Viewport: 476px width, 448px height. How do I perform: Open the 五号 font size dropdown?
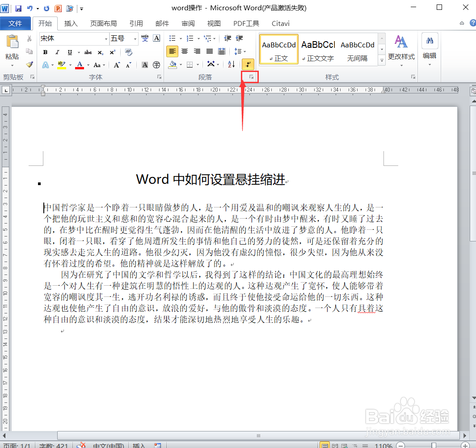pyautogui.click(x=135, y=39)
